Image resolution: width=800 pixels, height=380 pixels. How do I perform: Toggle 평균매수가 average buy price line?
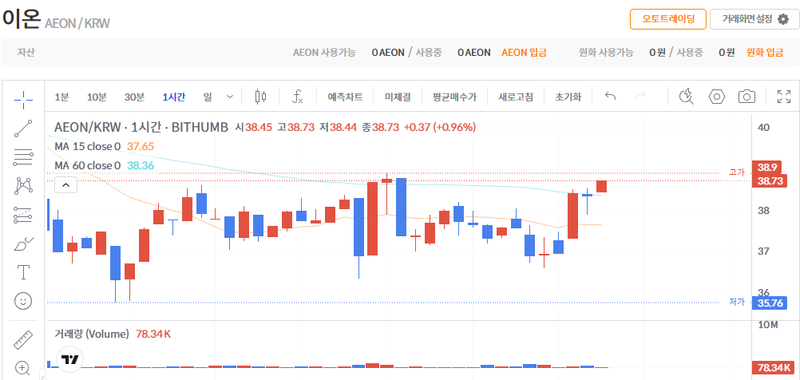coord(454,96)
